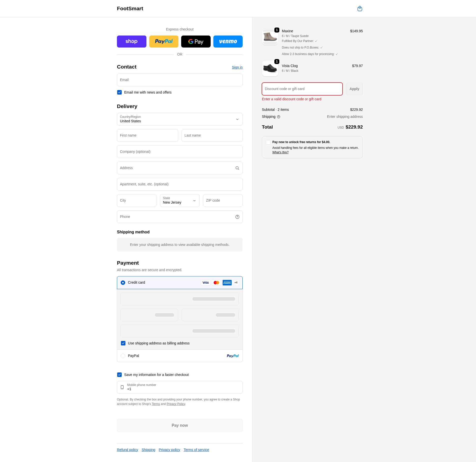
Task: Click the phone field help icon
Action: point(237,217)
